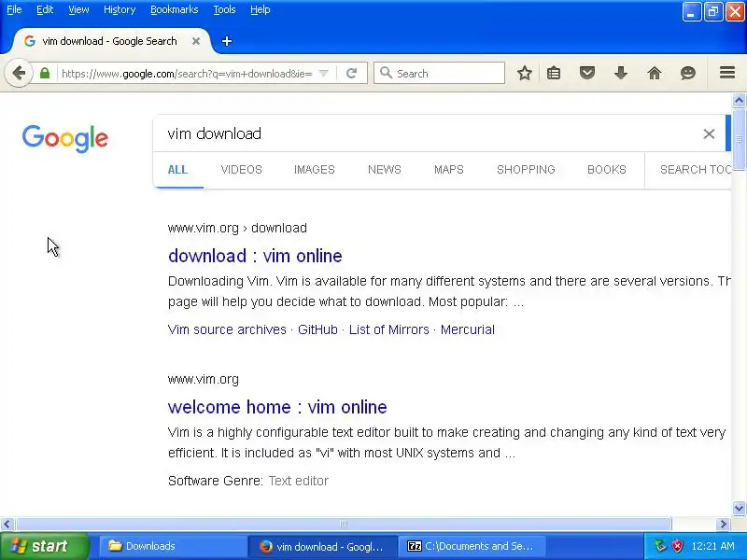747x560 pixels.
Task: Open the Bookmarks menu
Action: coord(175,9)
